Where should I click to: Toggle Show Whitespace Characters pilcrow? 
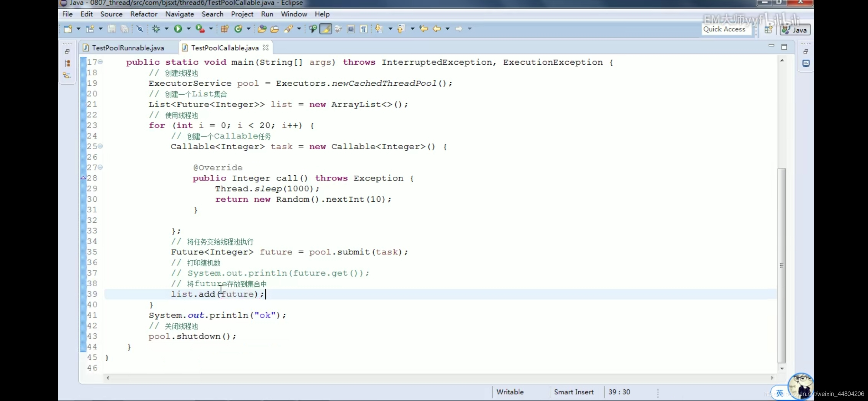[x=364, y=29]
